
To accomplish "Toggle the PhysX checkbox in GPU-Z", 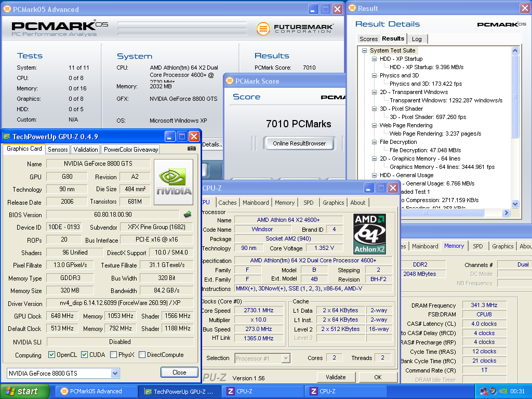I will pos(114,354).
